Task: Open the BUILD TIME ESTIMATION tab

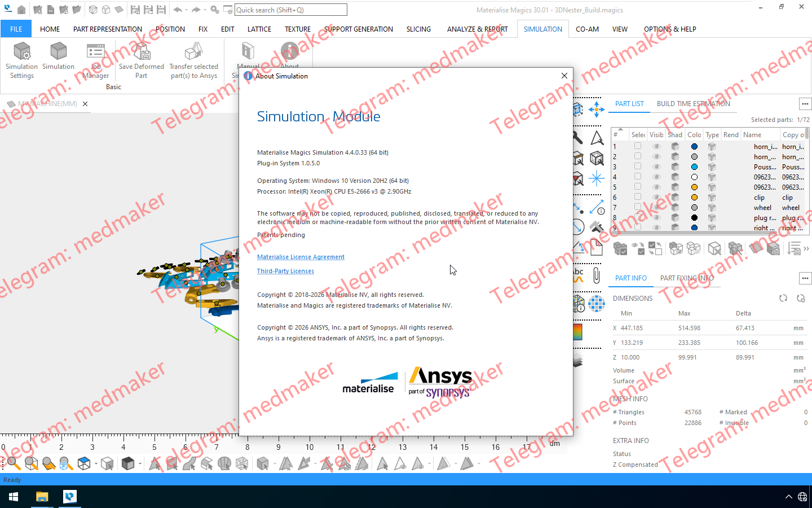Action: pyautogui.click(x=694, y=104)
